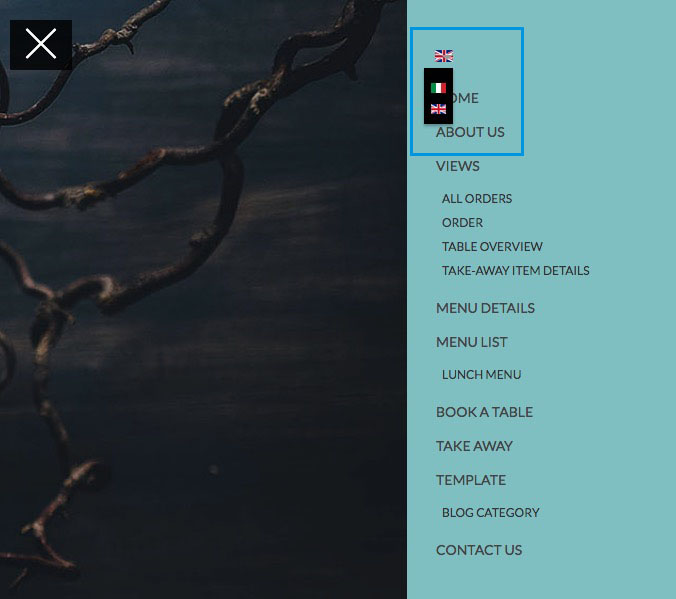This screenshot has height=599, width=676.
Task: Open the Contact Us page
Action: pyautogui.click(x=479, y=550)
